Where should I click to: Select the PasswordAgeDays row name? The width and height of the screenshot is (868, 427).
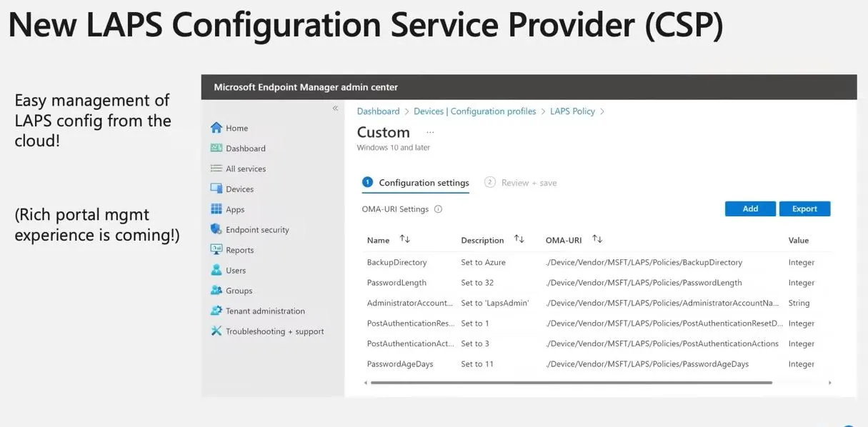click(400, 364)
